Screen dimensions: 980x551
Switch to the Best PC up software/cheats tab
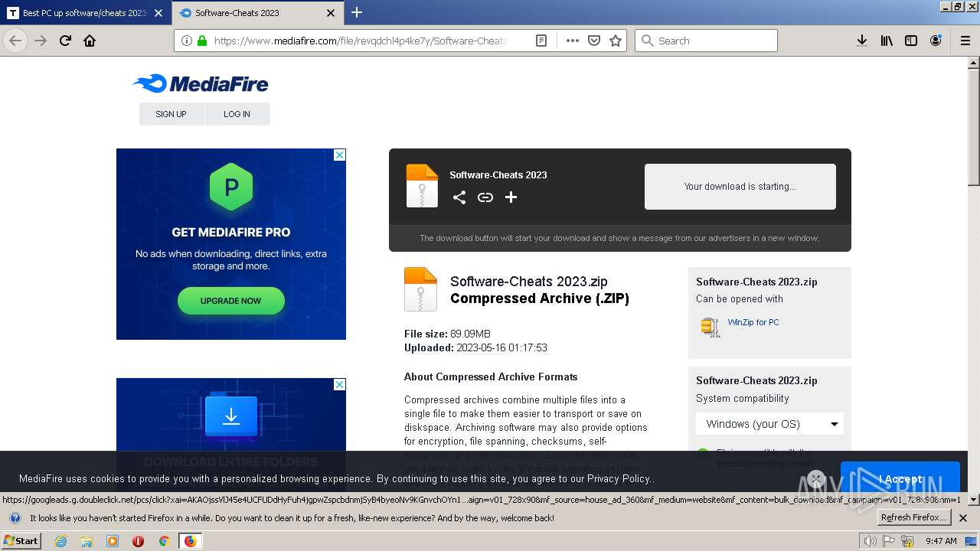point(84,13)
